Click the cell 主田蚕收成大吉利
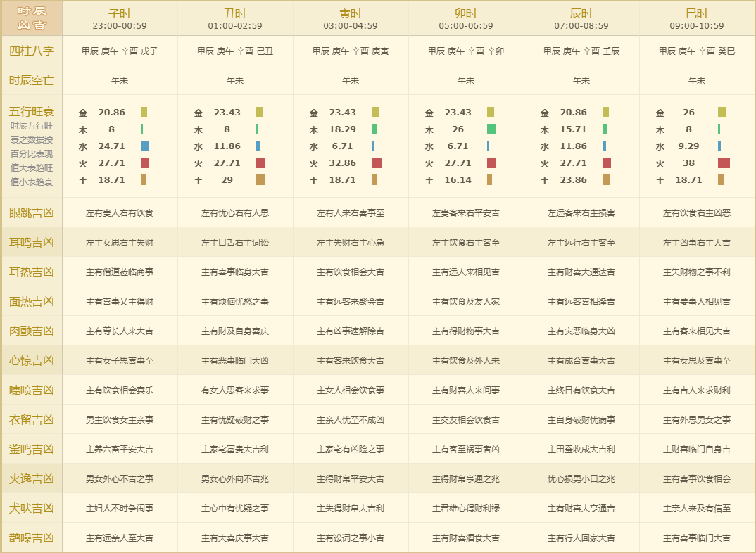The width and height of the screenshot is (756, 553). click(x=581, y=450)
